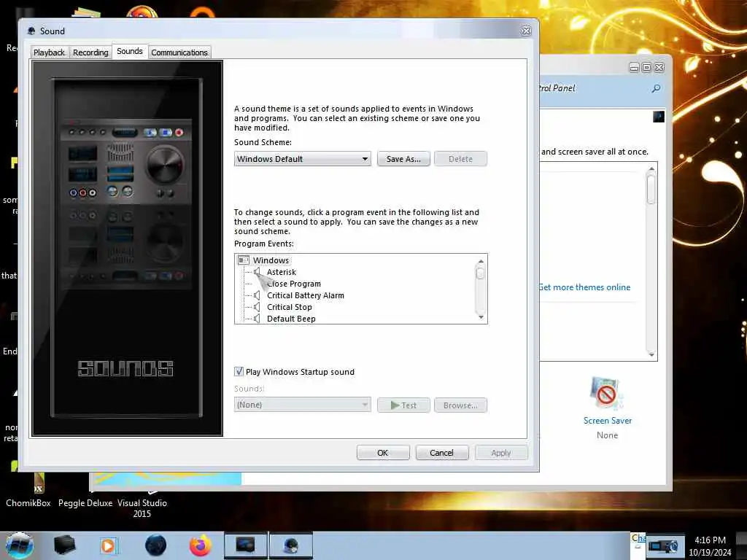Click the search magnifier in Control Panel window
The image size is (747, 560).
[656, 88]
